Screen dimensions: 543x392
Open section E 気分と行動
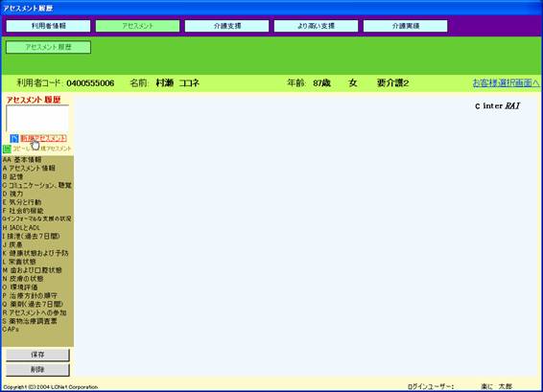pyautogui.click(x=22, y=202)
